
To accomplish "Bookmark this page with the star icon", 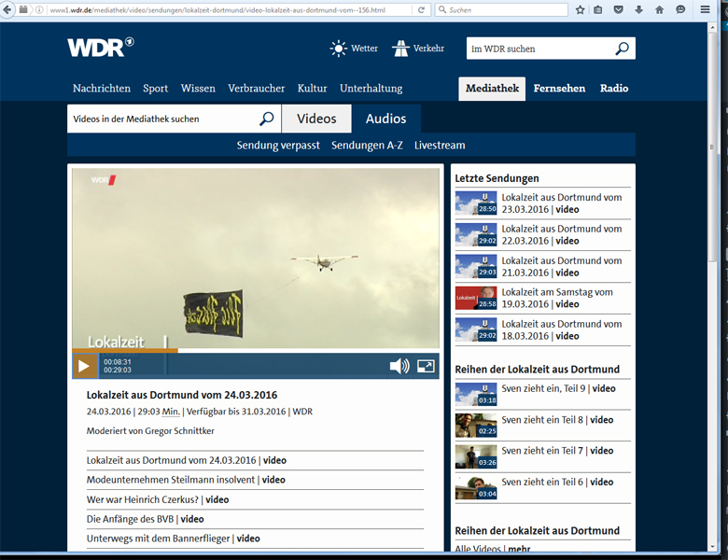I will click(580, 9).
